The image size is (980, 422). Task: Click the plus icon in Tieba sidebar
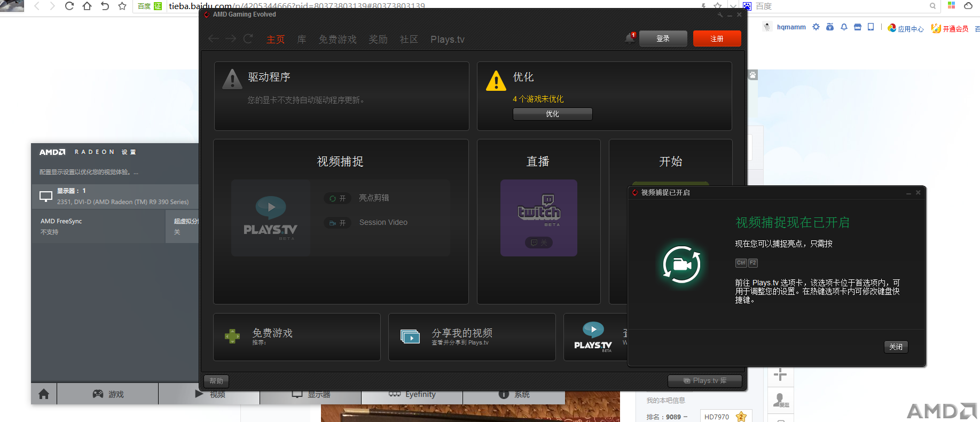coord(780,375)
